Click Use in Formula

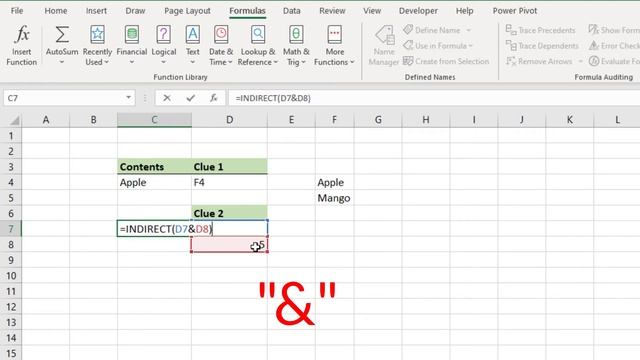pyautogui.click(x=438, y=46)
